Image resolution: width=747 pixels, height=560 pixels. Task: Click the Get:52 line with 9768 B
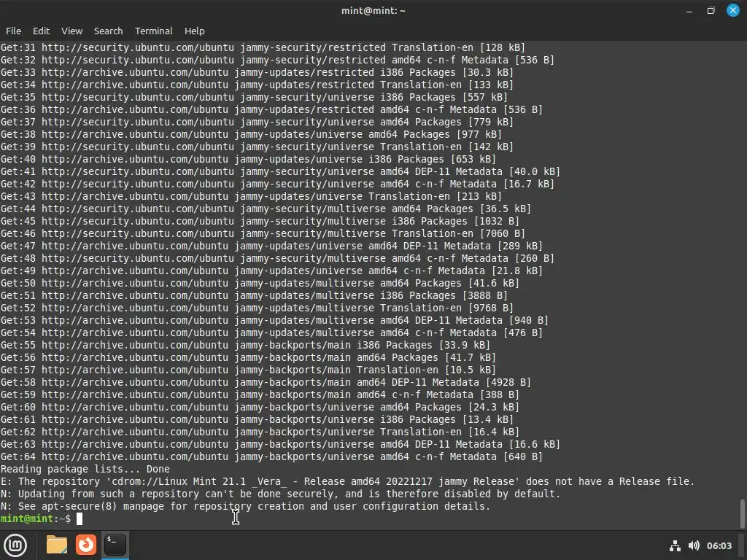coord(257,308)
